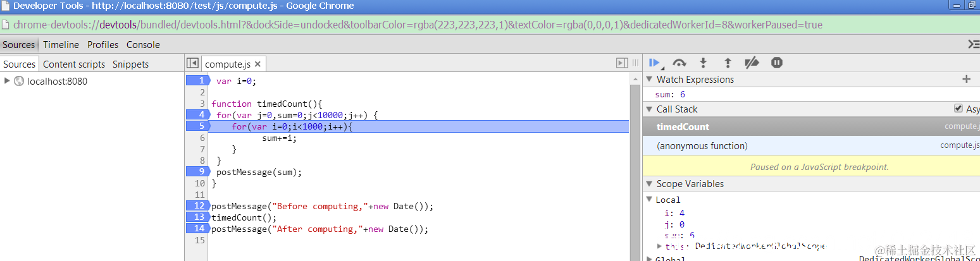Step over next function call
The image size is (980, 261).
pyautogui.click(x=679, y=63)
